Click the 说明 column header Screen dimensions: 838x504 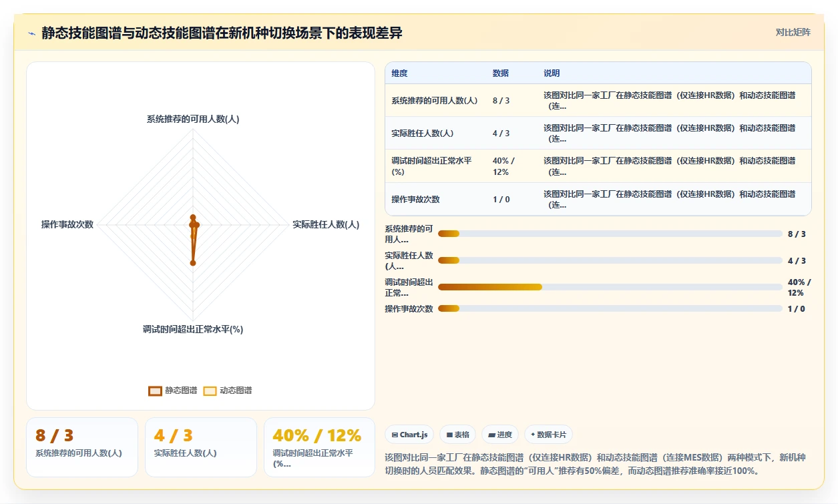(x=552, y=73)
